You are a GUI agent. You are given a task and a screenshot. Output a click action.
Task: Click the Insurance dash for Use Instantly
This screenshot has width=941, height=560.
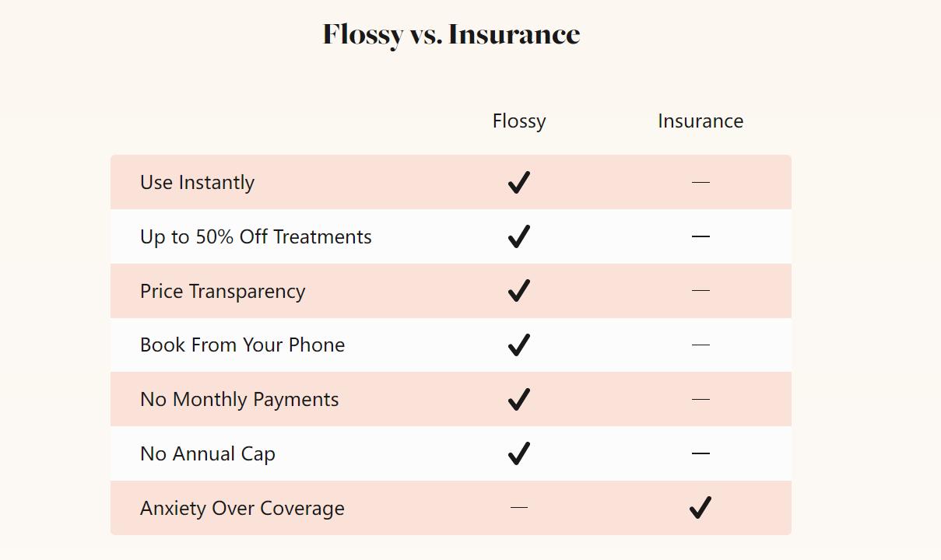point(700,182)
